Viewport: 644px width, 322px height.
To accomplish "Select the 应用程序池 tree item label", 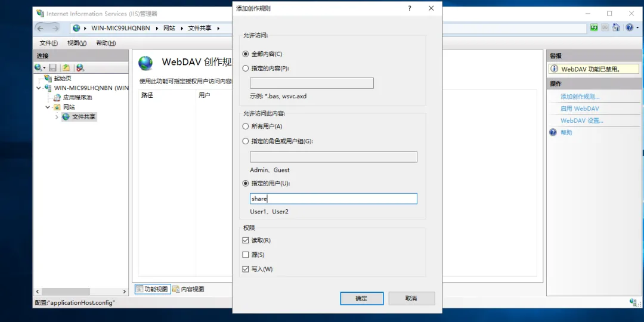I will [x=77, y=98].
